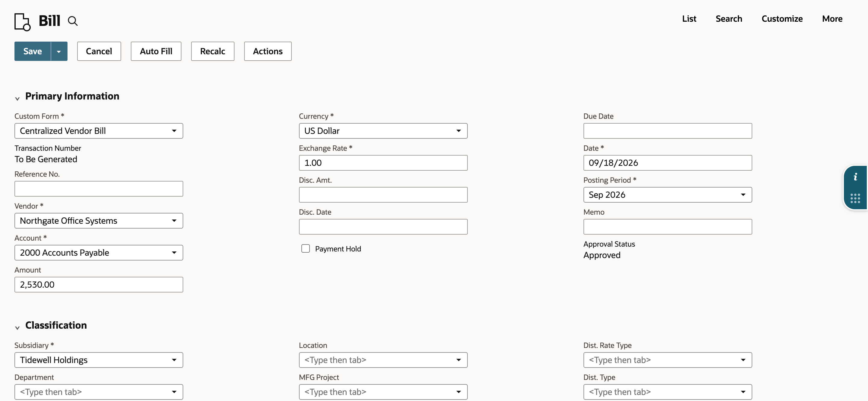Viewport: 868px width, 401px height.
Task: Click the Bill record document icon
Action: (x=22, y=22)
